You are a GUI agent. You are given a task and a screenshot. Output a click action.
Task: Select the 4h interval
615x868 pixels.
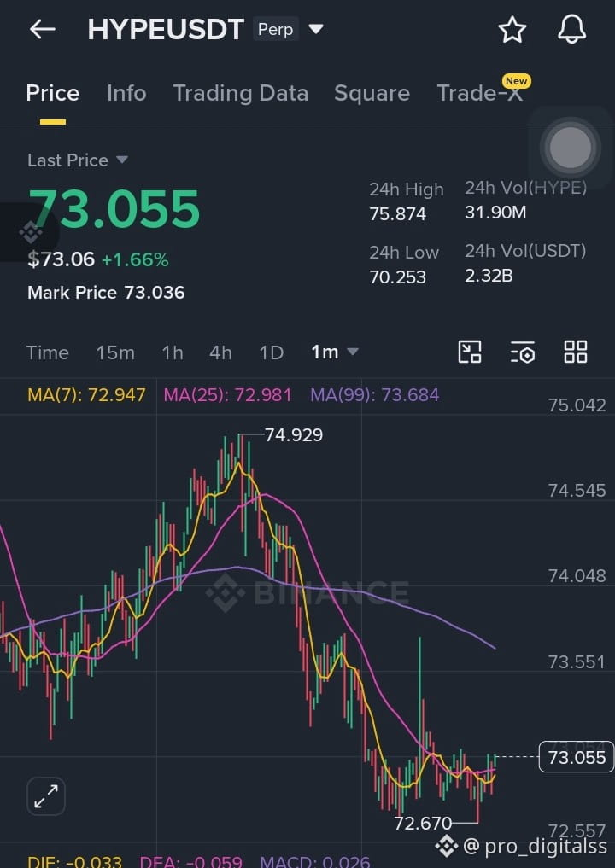[220, 352]
